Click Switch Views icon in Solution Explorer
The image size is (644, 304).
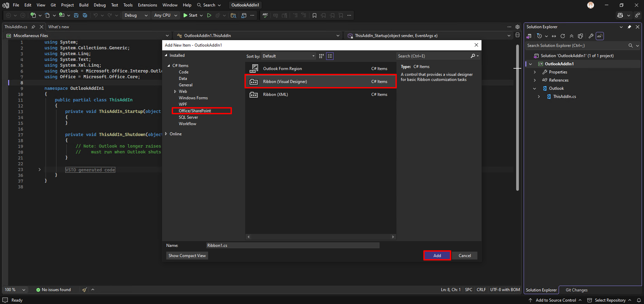[x=529, y=36]
